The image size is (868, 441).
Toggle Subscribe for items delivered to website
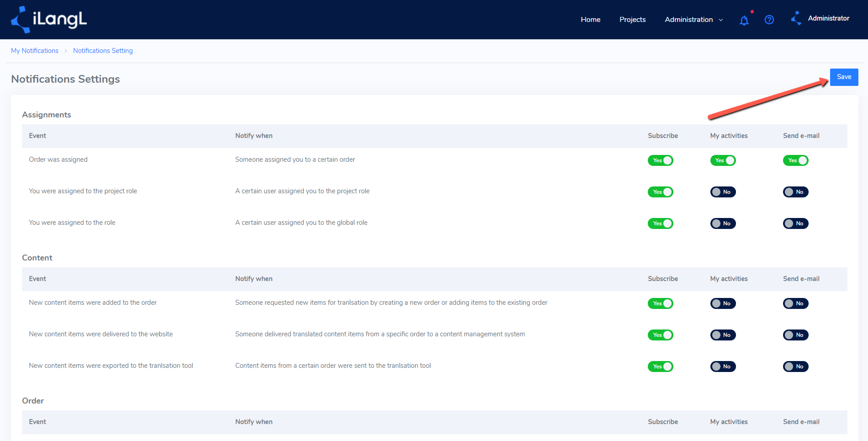tap(660, 335)
